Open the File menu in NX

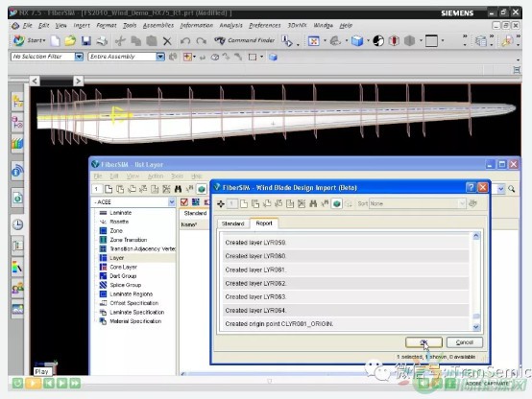27,26
